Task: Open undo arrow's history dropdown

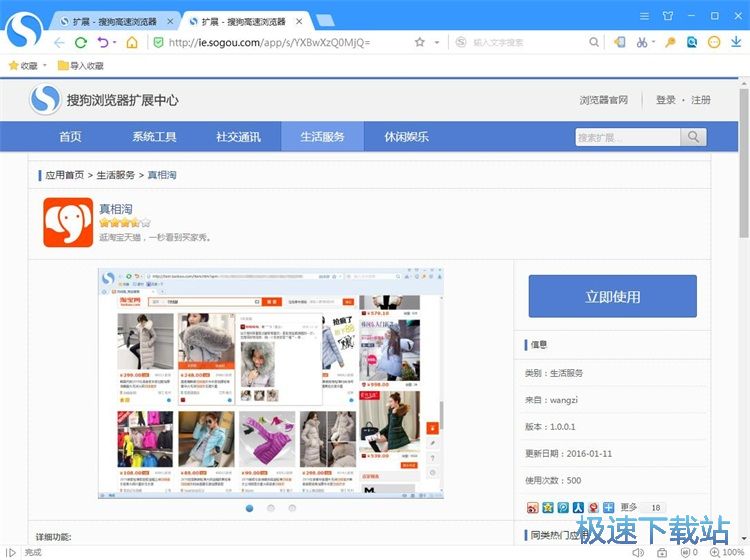Action: pyautogui.click(x=115, y=43)
